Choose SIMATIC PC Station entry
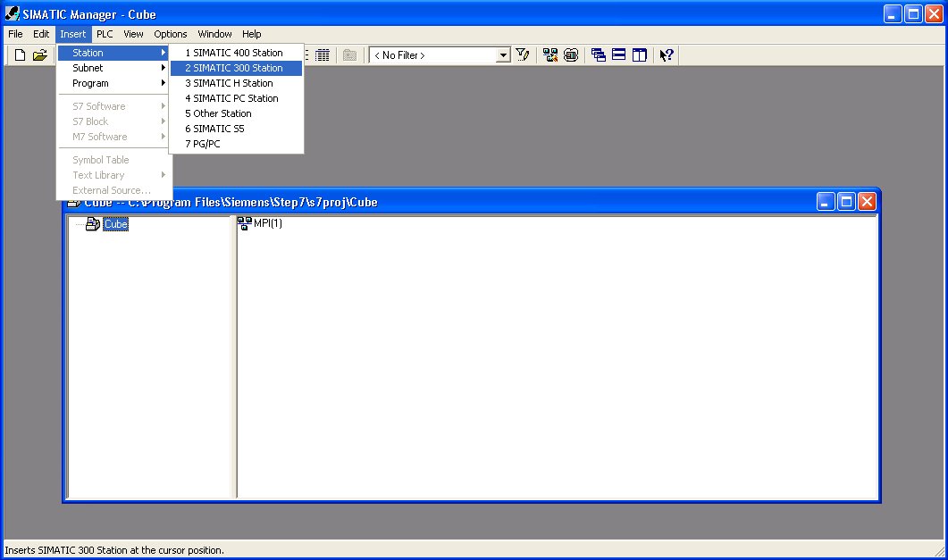The height and width of the screenshot is (560, 948). pos(236,98)
